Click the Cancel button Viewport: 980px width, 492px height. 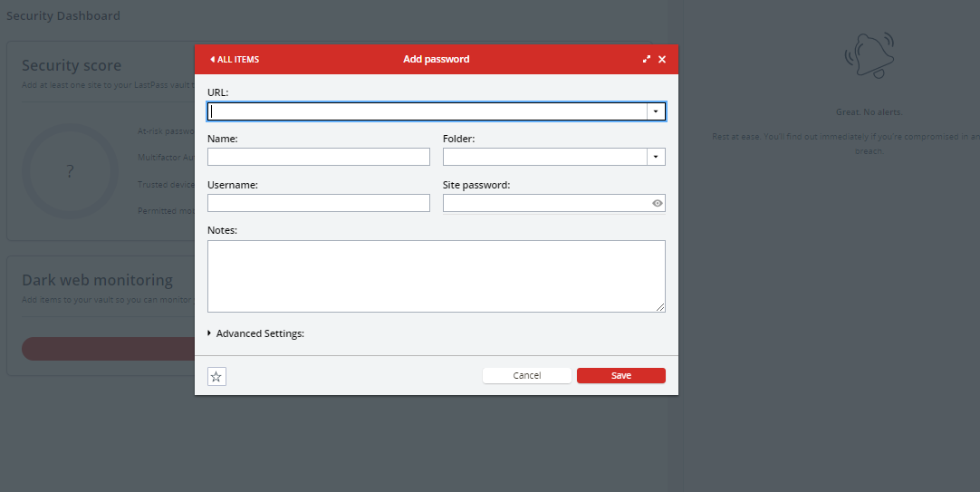point(527,376)
